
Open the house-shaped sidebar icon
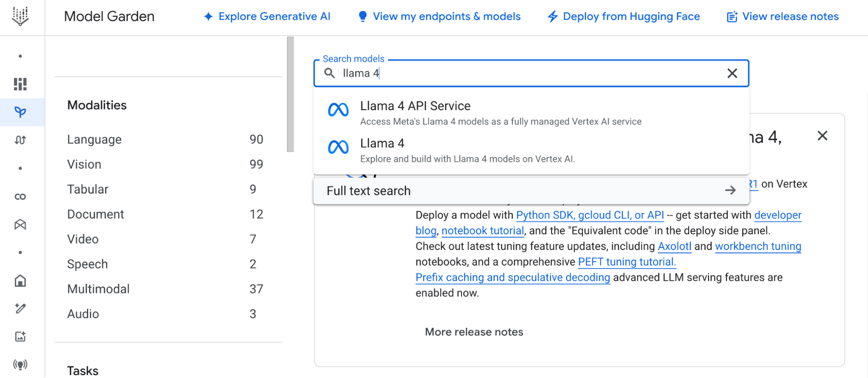click(20, 281)
